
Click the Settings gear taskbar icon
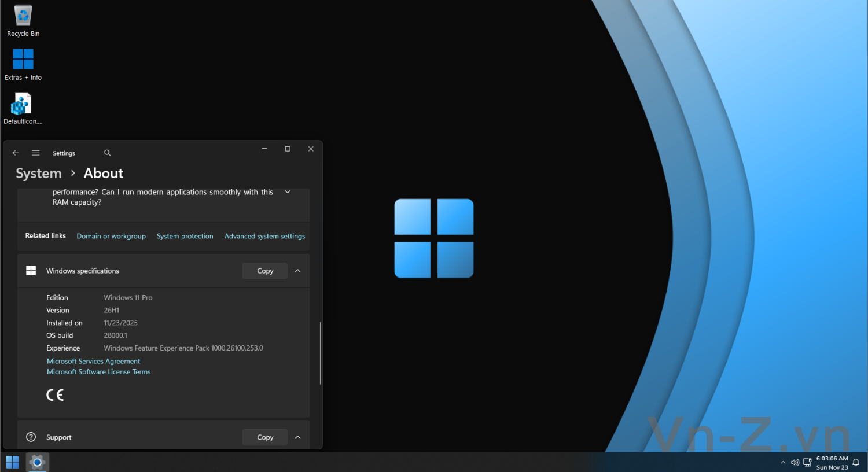(x=37, y=462)
